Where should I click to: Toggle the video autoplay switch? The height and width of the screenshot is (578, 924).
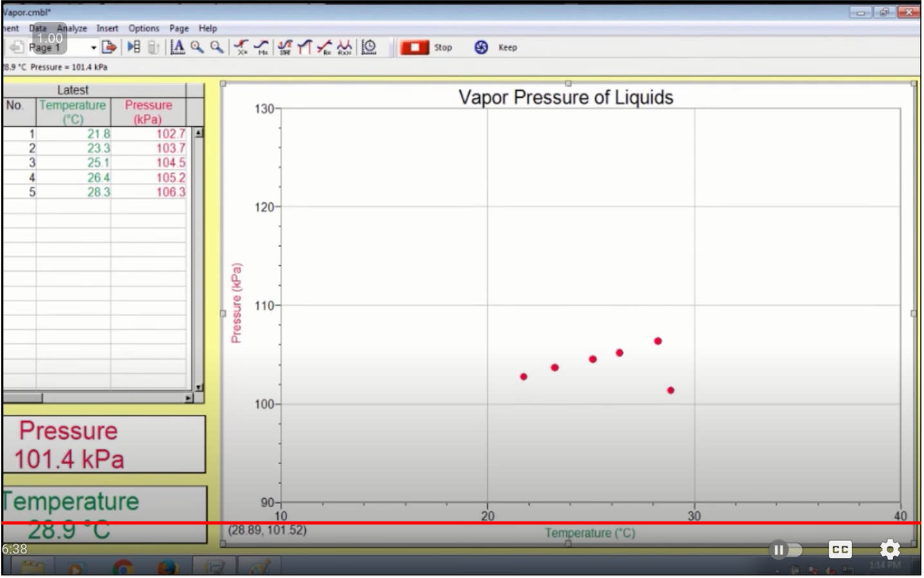click(785, 550)
